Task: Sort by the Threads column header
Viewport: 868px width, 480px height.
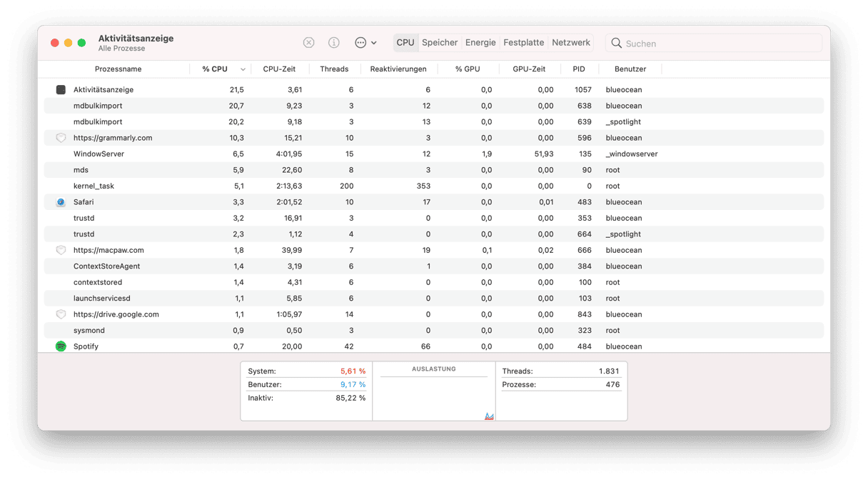Action: [334, 69]
